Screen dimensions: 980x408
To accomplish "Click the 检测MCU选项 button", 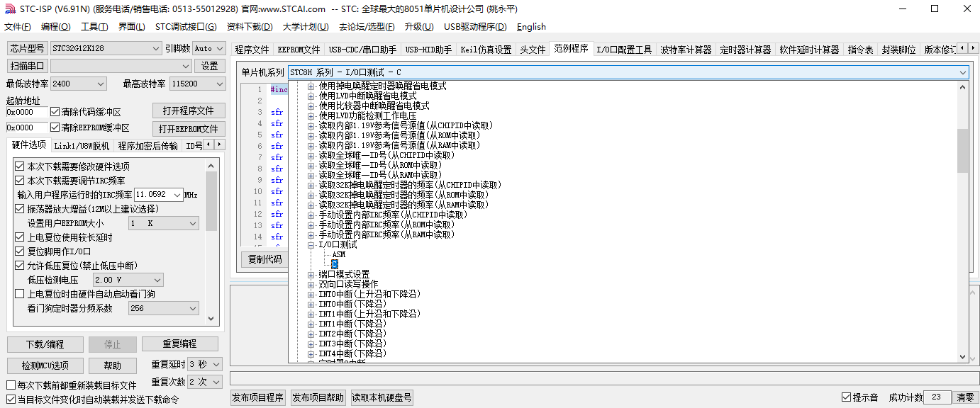I will (45, 365).
